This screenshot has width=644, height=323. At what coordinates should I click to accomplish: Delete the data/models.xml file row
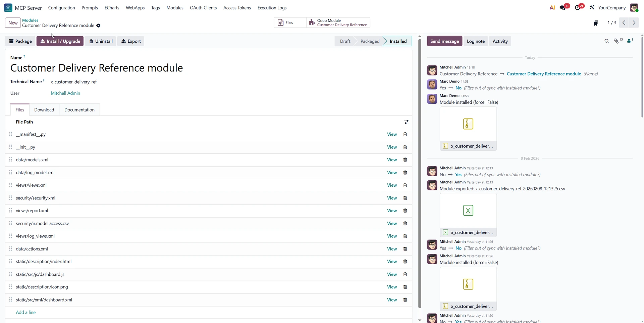405,160
